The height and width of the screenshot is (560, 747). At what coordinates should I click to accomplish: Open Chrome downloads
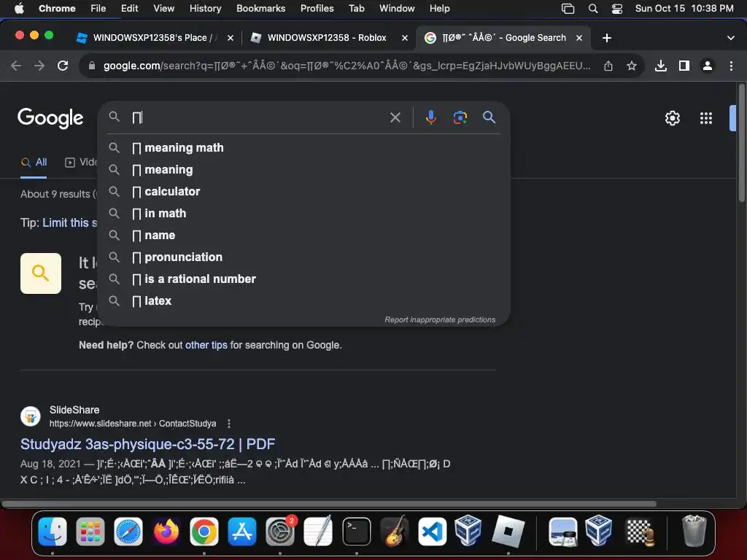(x=660, y=66)
